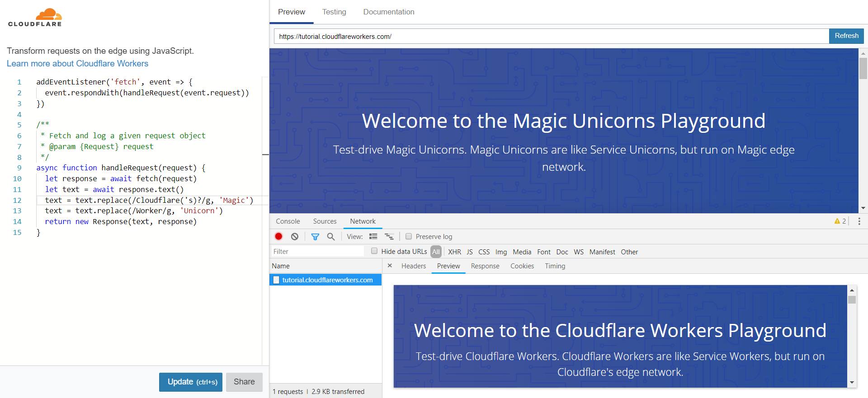
Task: Click the response preview scroll-up arrow
Action: pos(852,290)
